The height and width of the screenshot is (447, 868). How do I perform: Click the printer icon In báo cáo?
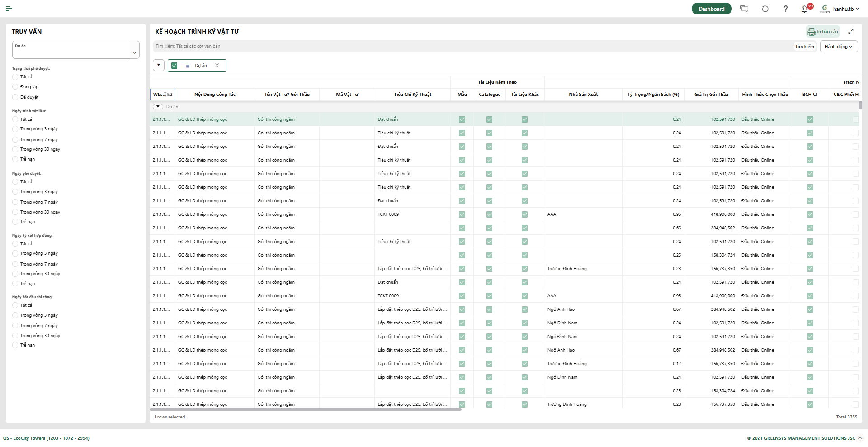[811, 32]
